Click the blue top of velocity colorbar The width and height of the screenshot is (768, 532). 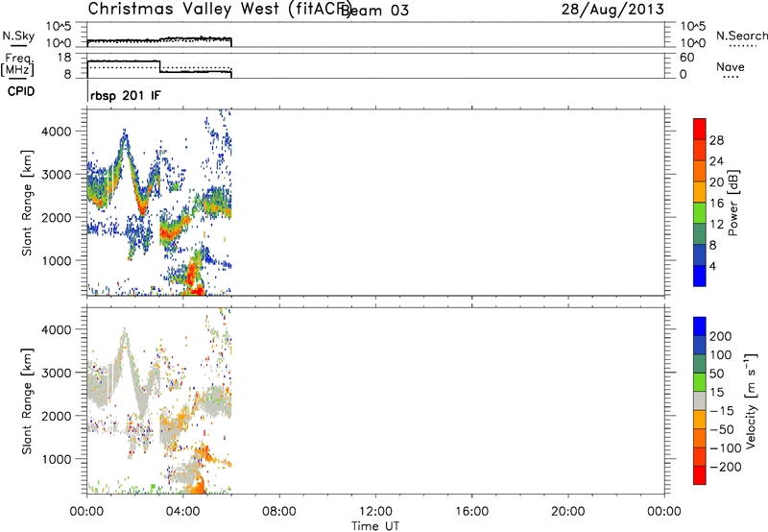pos(700,326)
